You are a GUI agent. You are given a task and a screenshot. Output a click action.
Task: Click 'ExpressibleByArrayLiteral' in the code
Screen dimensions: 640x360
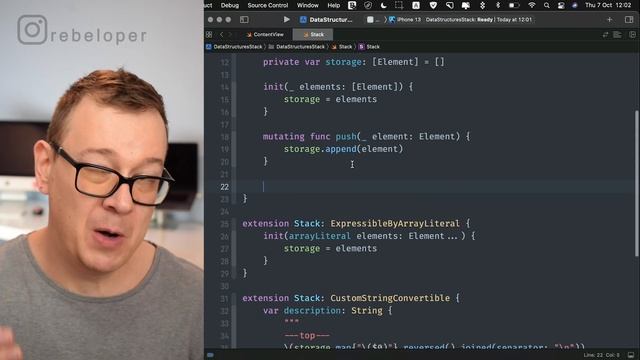(x=395, y=224)
